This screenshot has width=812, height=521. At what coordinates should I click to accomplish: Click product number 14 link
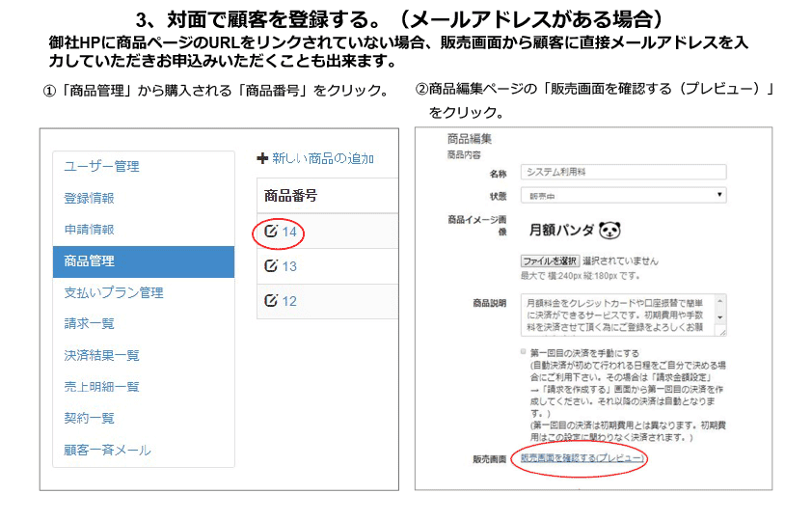[x=289, y=232]
